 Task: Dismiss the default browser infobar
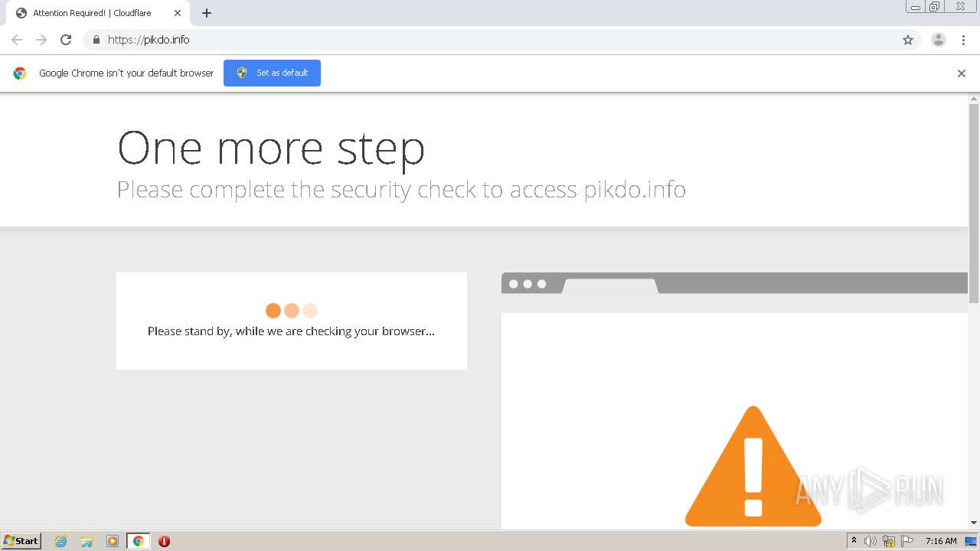961,73
